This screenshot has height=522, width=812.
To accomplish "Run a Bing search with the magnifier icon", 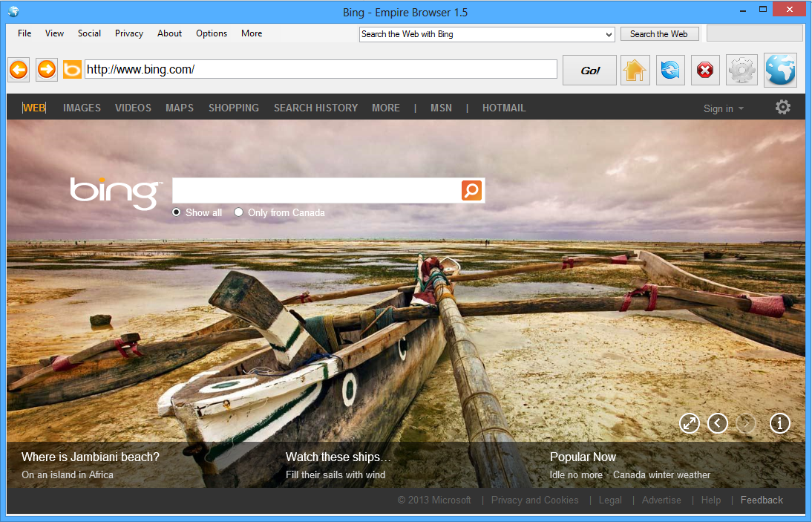I will (471, 190).
